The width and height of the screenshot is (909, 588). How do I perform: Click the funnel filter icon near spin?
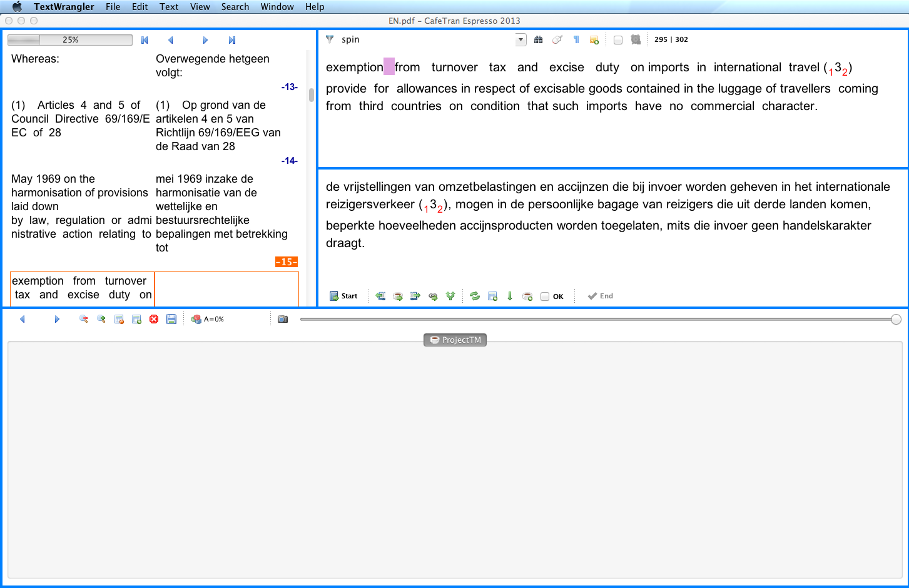click(330, 39)
